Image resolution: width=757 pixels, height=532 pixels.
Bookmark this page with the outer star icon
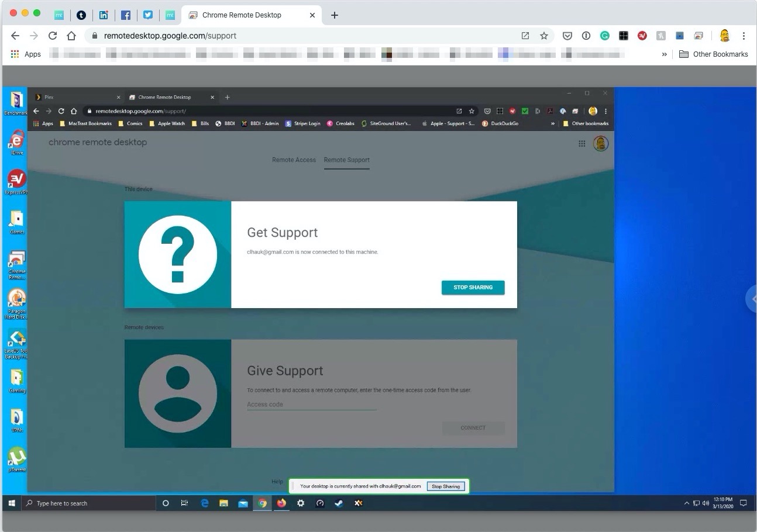[x=544, y=36]
